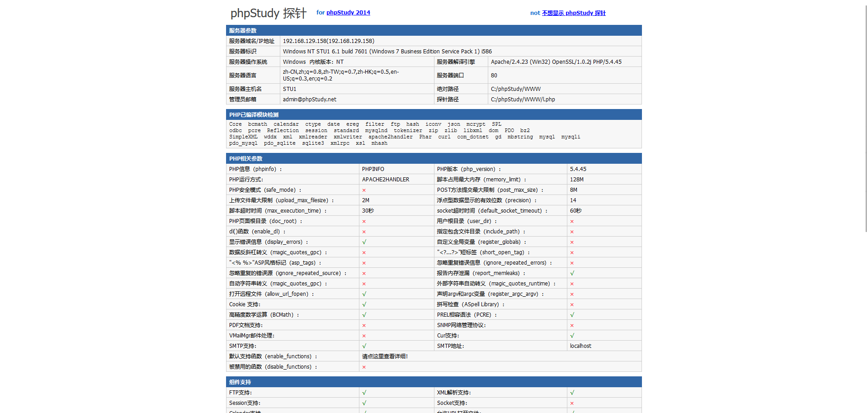Click the SMTP支持 check mark
Viewport: 868px width, 413px height.
364,346
